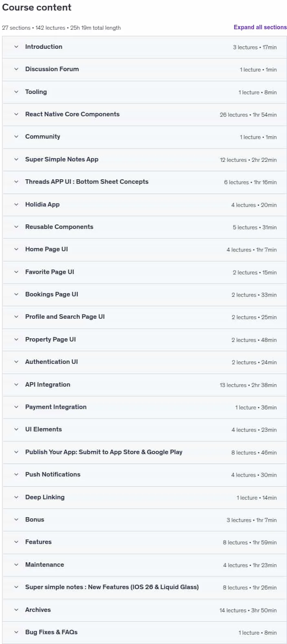Screen dimensions: 287x644
Task: Expand the Introduction section chevron
Action: tap(16, 47)
